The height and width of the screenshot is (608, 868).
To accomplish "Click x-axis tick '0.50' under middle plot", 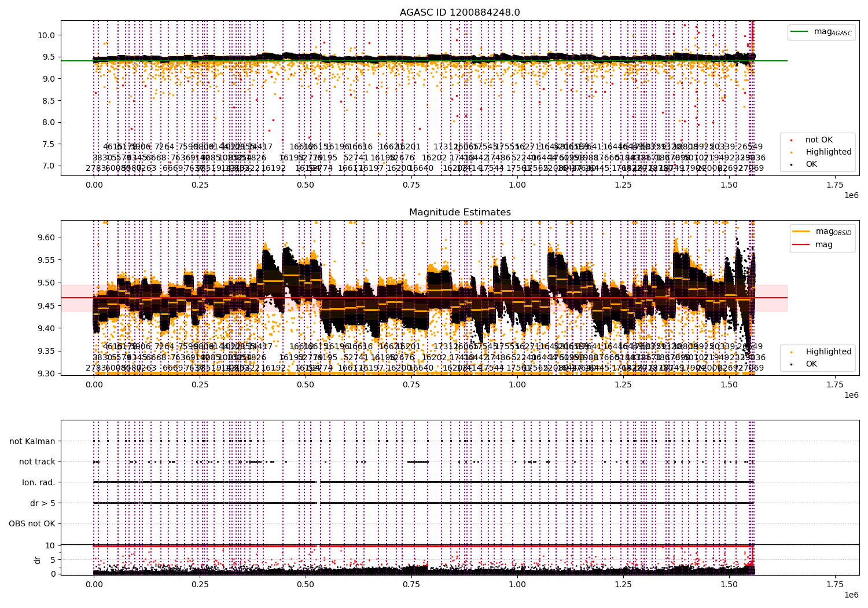I will pyautogui.click(x=306, y=384).
